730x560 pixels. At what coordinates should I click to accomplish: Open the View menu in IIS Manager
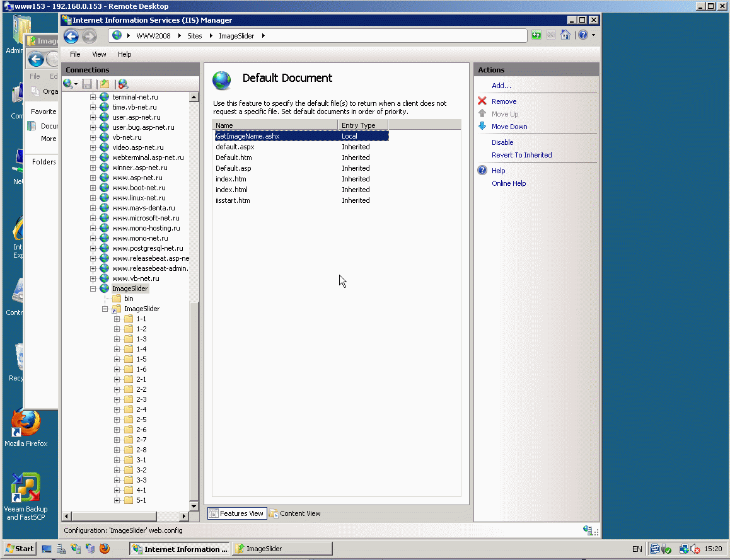tap(99, 54)
